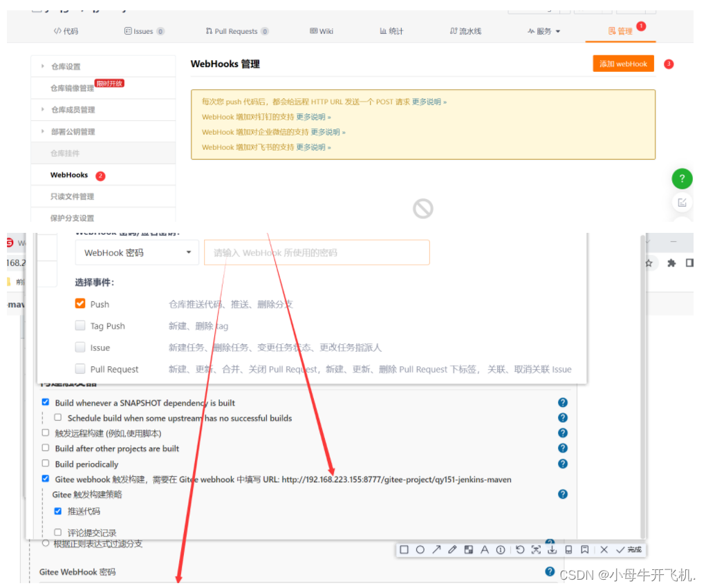706x588 pixels.
Task: Select 仓库镜像管理 in the sidebar
Action: 72,88
